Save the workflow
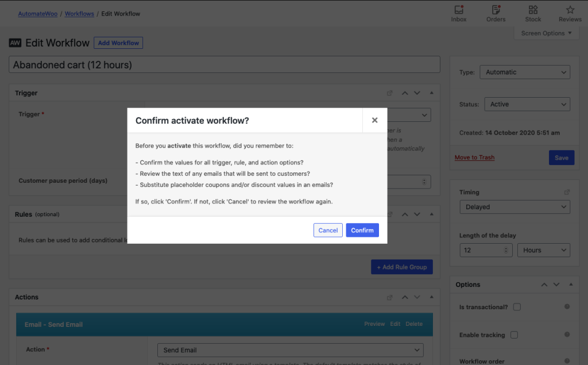This screenshot has width=588, height=365. (561, 157)
